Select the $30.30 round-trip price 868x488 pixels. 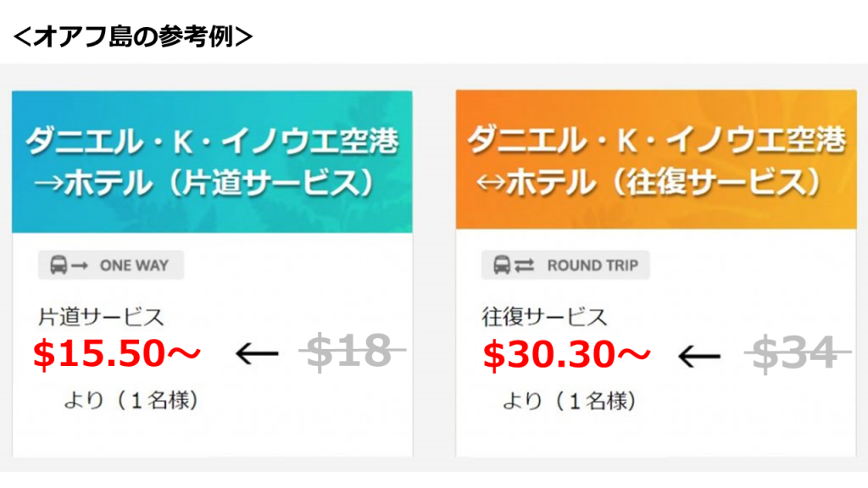click(x=566, y=354)
